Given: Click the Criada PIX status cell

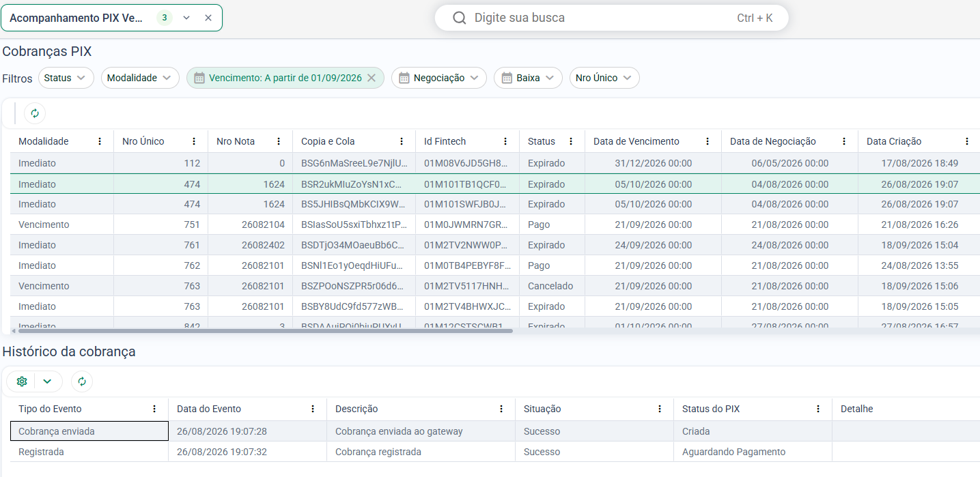Looking at the screenshot, I should (x=753, y=431).
